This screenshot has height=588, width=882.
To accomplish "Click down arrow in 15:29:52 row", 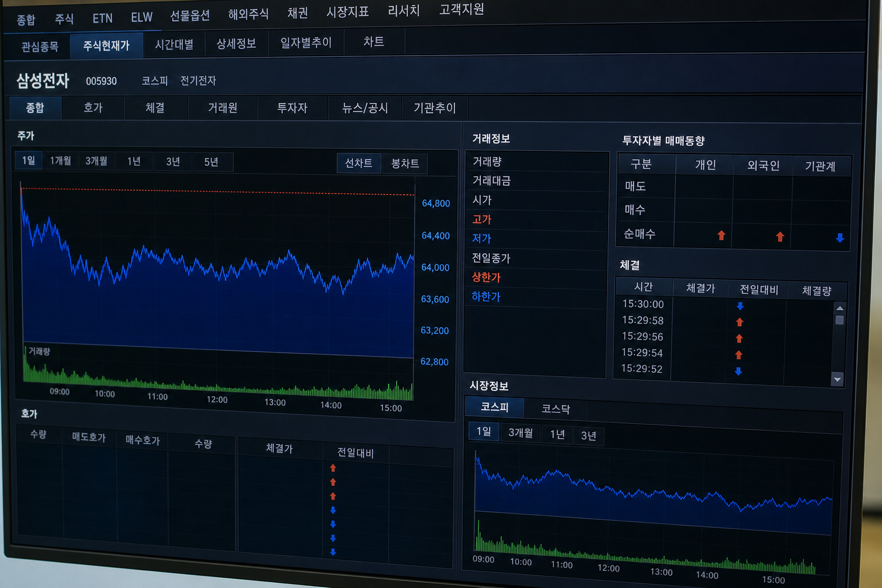I will pos(738,372).
